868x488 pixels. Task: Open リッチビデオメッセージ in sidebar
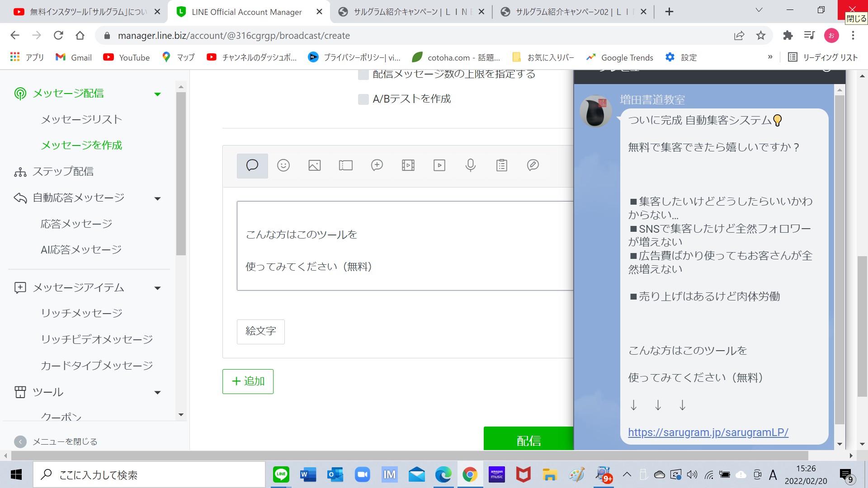pyautogui.click(x=97, y=339)
